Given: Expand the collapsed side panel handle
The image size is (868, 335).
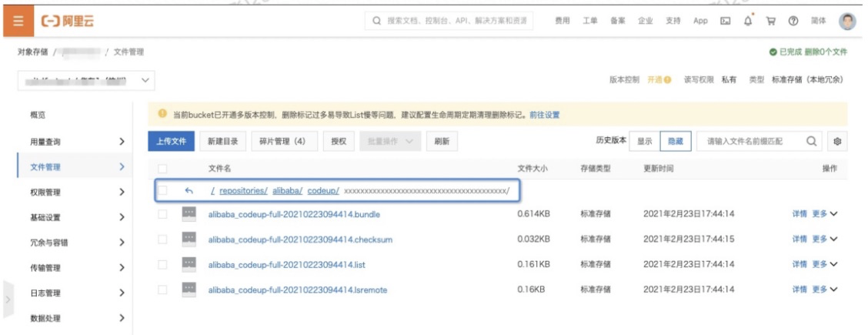Looking at the screenshot, I should (x=8, y=300).
